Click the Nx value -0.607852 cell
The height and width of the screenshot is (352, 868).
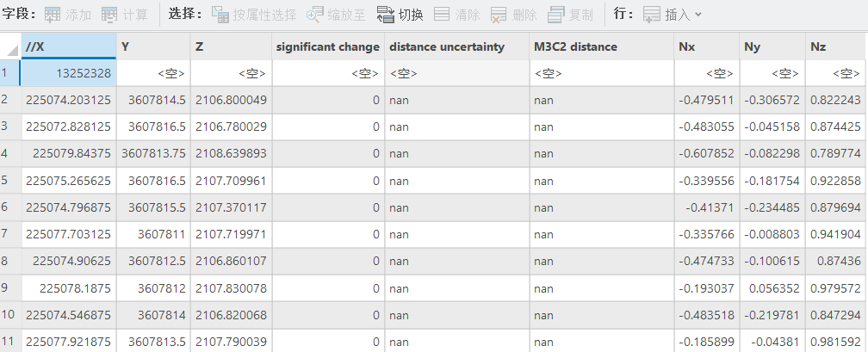tap(706, 154)
